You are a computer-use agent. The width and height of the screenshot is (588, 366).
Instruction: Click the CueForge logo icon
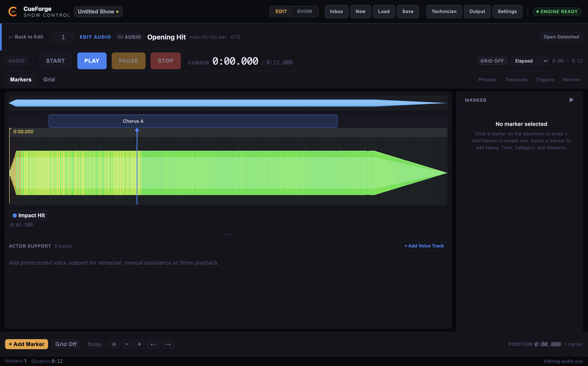click(13, 11)
